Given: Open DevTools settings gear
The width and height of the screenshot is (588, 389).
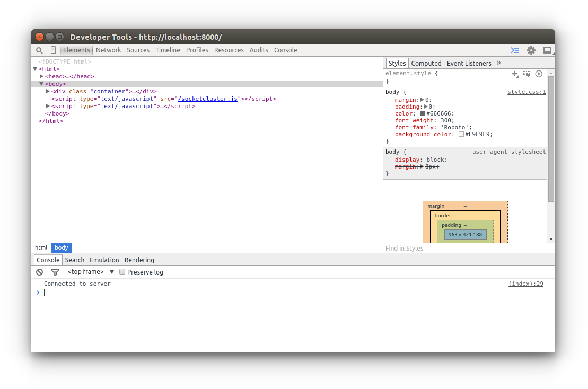Looking at the screenshot, I should pyautogui.click(x=531, y=50).
